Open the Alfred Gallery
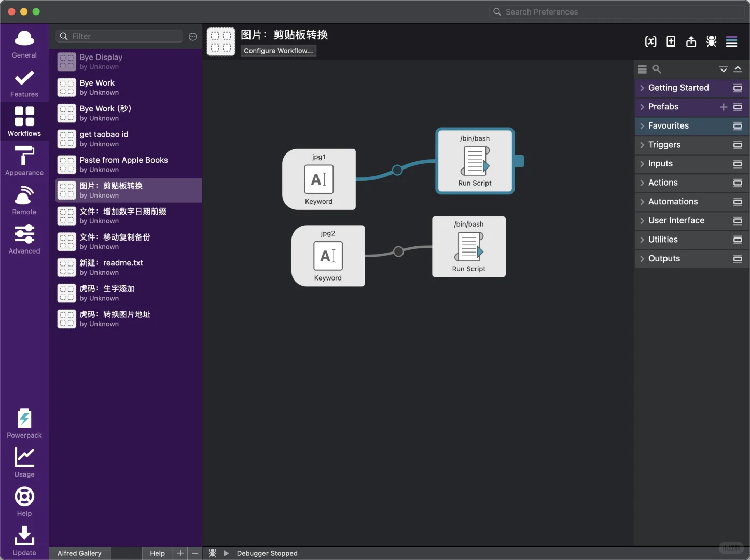This screenshot has width=750, height=560. coord(79,553)
